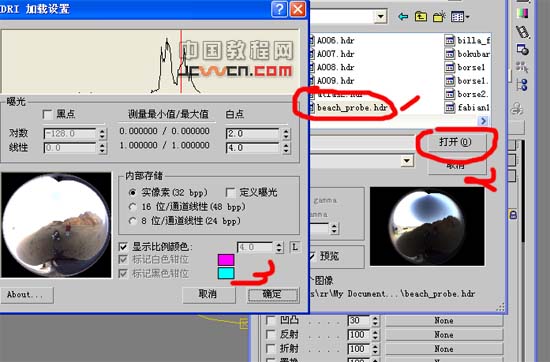Click the back arrow in file dialog
The width and height of the screenshot is (550, 362).
point(403,16)
